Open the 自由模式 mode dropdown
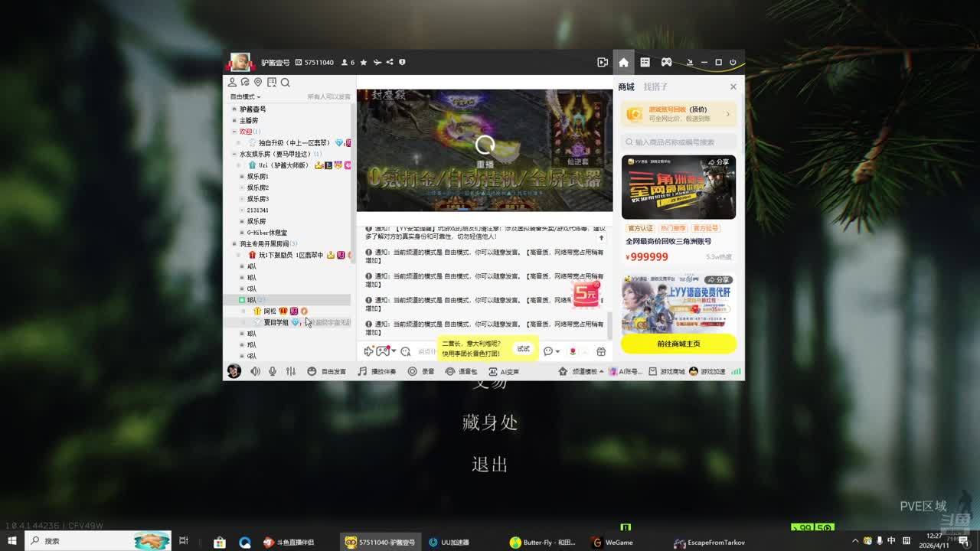The height and width of the screenshot is (551, 980). click(x=246, y=97)
